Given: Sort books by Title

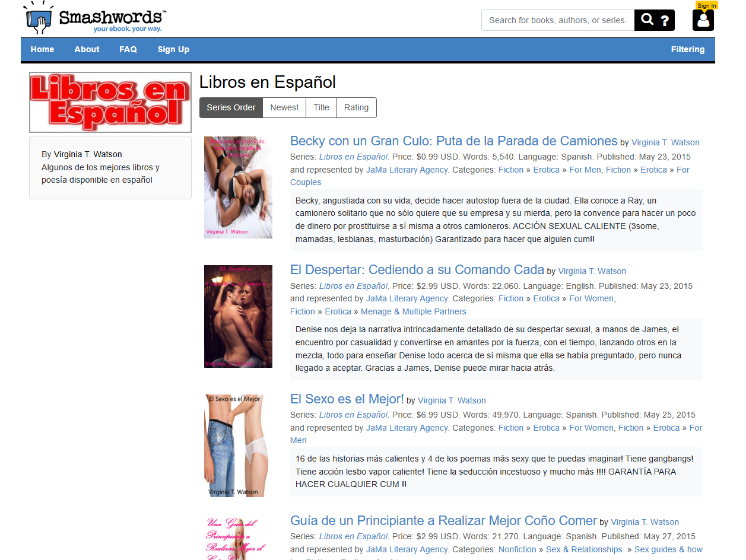Looking at the screenshot, I should 321,107.
